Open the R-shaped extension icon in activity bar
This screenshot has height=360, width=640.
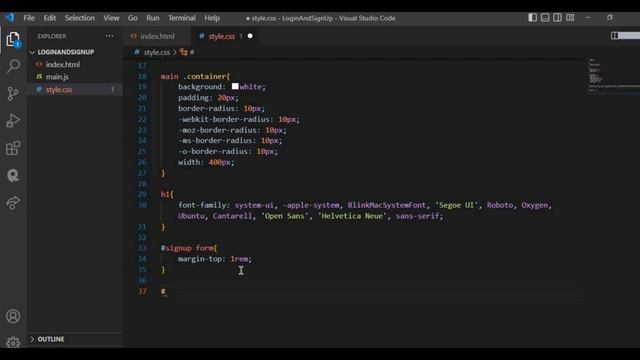13,176
